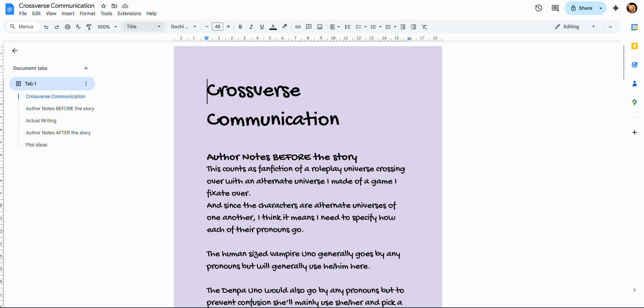The height and width of the screenshot is (308, 644).
Task: Click the Redo icon in toolbar
Action: [x=57, y=27]
